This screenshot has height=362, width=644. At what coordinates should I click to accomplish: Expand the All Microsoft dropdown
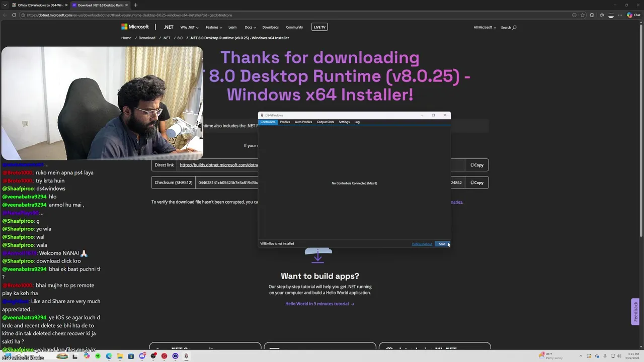[x=485, y=27]
